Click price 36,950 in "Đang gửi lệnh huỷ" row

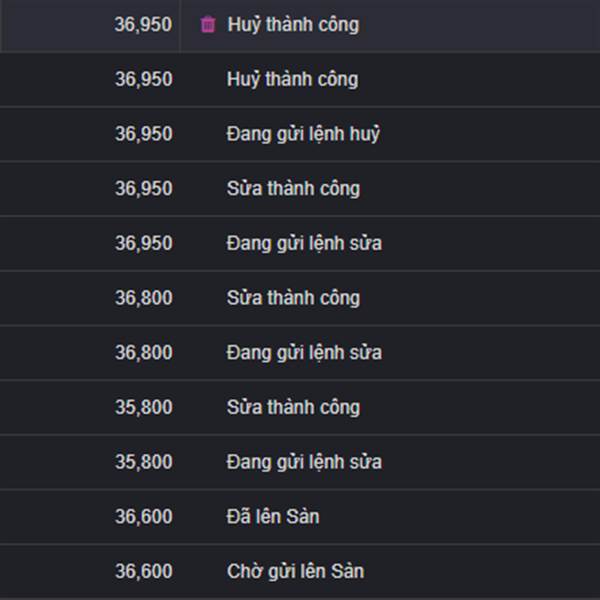pos(143,134)
